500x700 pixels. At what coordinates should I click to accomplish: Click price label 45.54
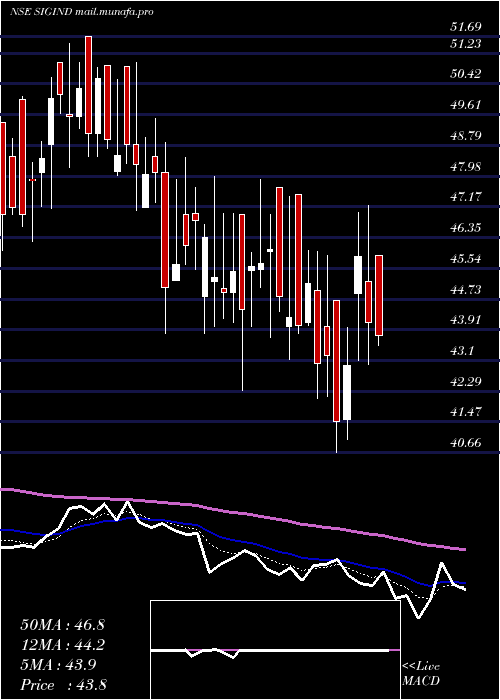click(466, 259)
